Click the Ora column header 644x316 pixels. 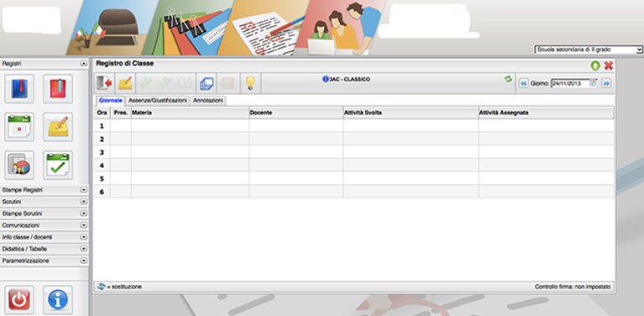coord(102,113)
